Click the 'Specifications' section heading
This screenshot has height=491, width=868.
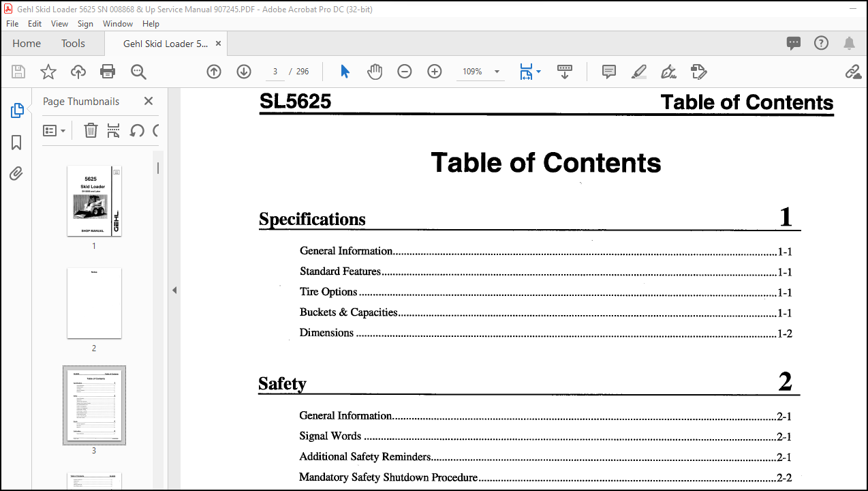pyautogui.click(x=312, y=219)
